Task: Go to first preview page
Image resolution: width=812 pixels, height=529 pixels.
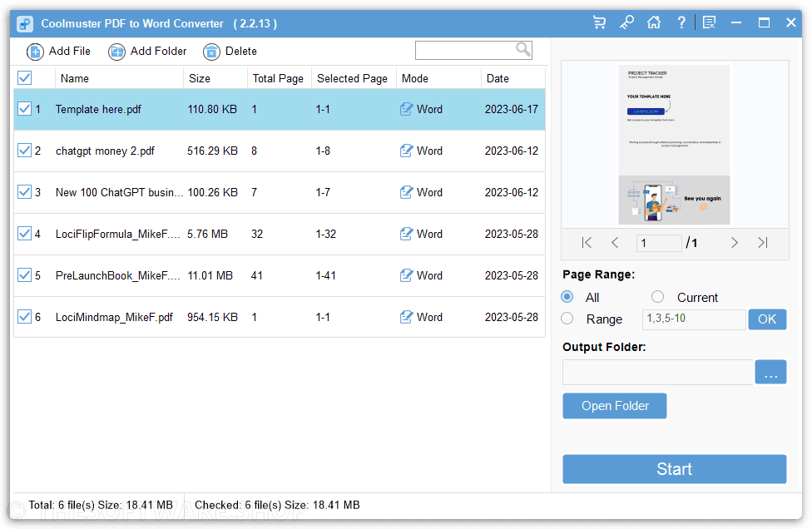Action: coord(587,242)
